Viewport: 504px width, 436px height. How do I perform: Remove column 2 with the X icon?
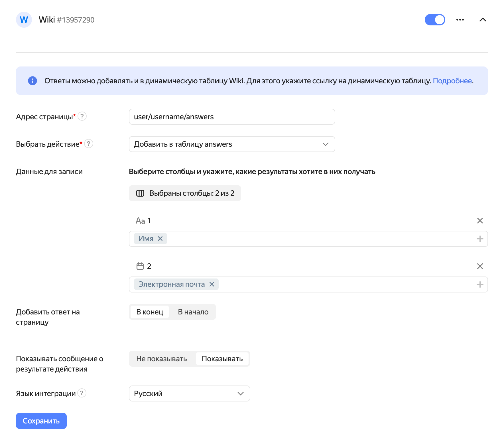tap(480, 266)
